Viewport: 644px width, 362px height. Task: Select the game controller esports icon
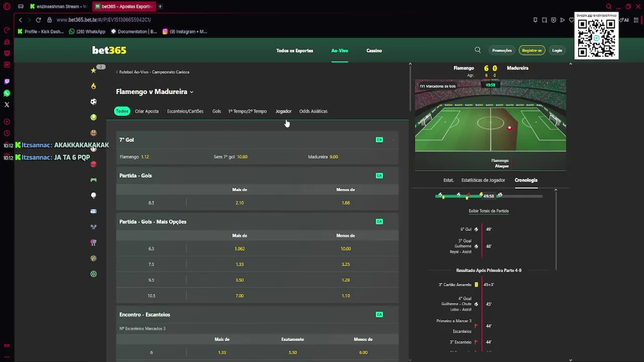coord(93,180)
